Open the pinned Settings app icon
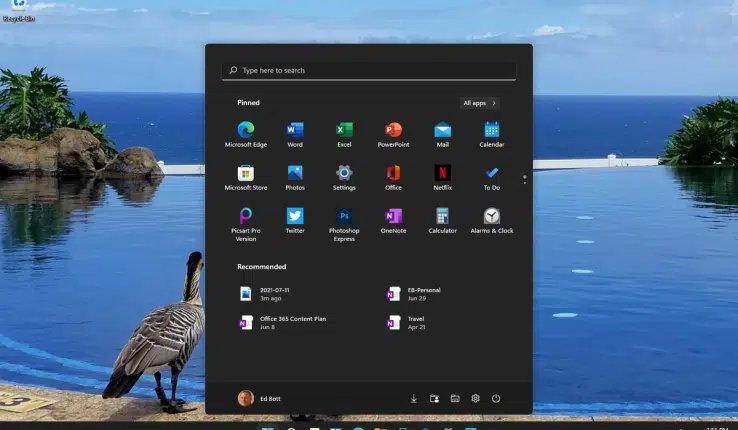This screenshot has width=738, height=430. coord(344,178)
